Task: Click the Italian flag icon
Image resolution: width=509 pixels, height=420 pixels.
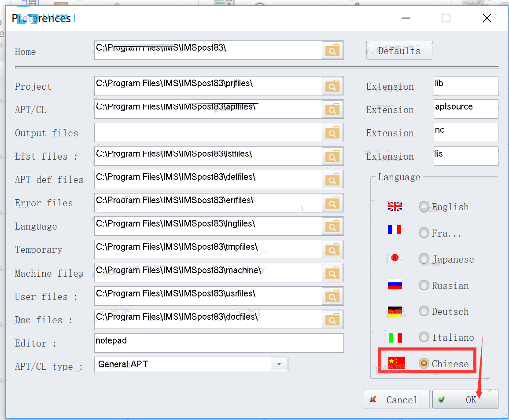Action: coord(395,338)
